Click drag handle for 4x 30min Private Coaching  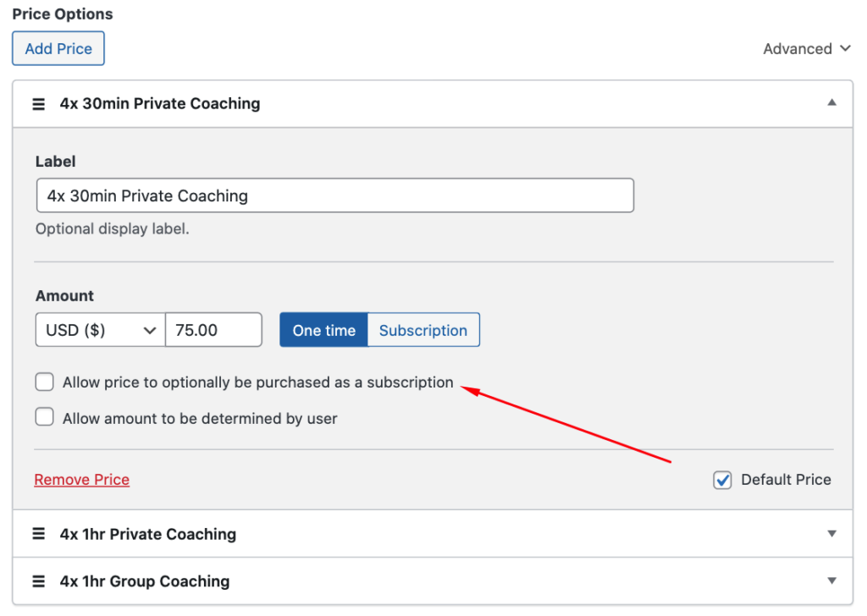(38, 104)
